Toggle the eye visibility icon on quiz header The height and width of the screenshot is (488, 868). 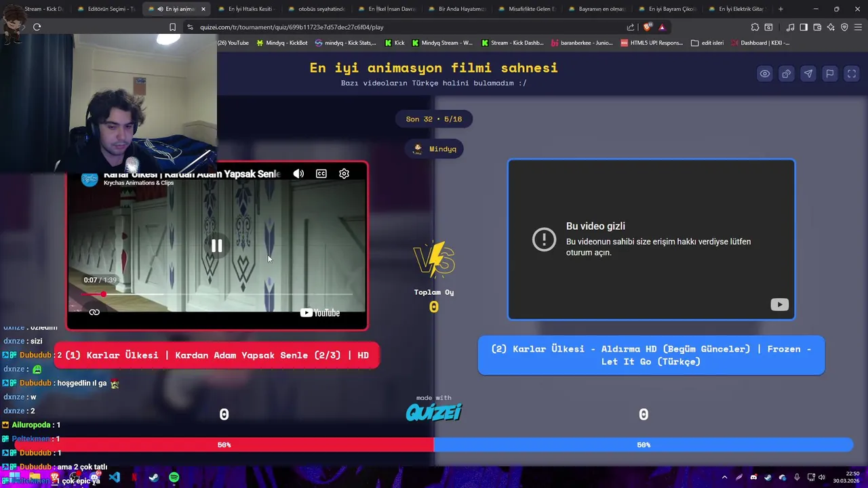tap(765, 74)
